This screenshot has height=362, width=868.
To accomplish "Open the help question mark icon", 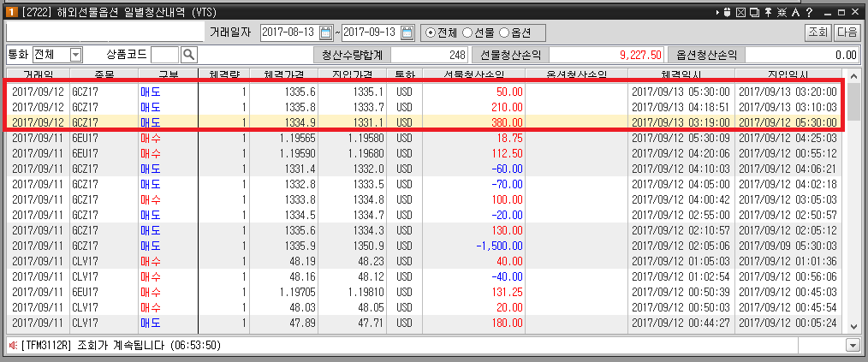I will point(808,12).
